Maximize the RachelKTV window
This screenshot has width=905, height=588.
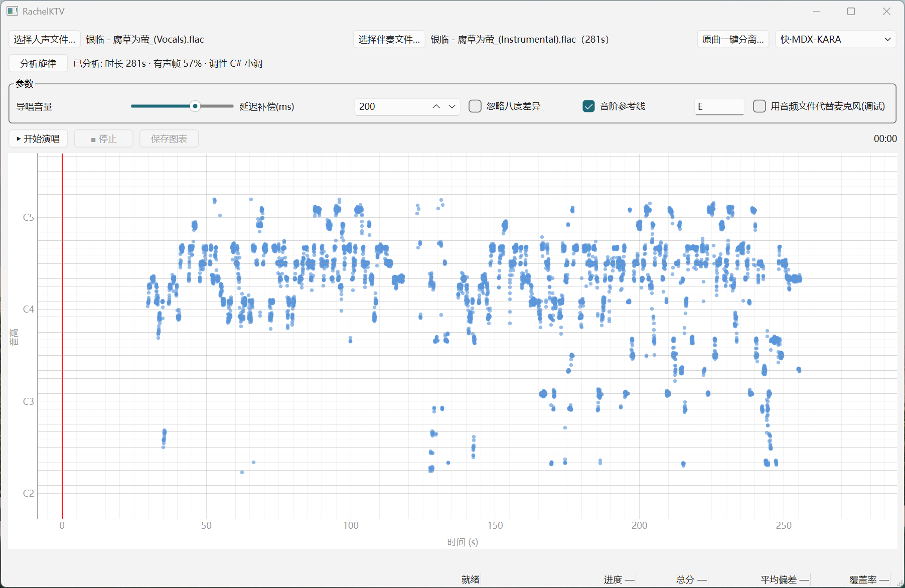[851, 11]
